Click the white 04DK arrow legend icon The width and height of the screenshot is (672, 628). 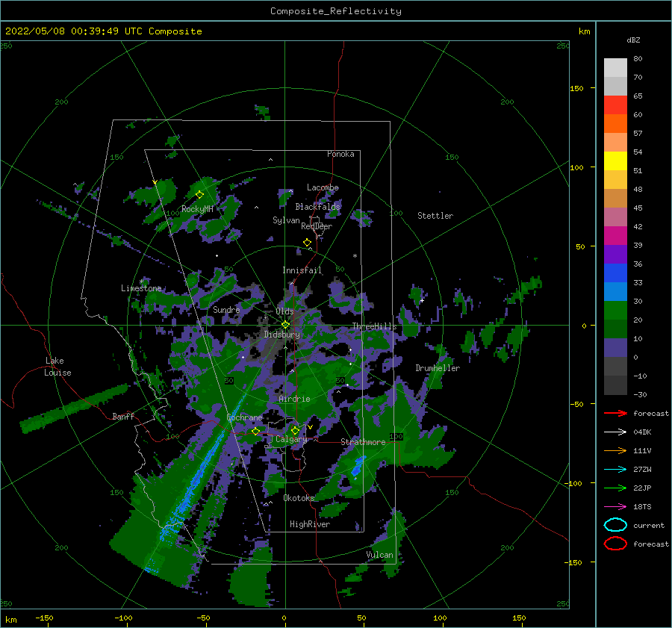tap(615, 432)
